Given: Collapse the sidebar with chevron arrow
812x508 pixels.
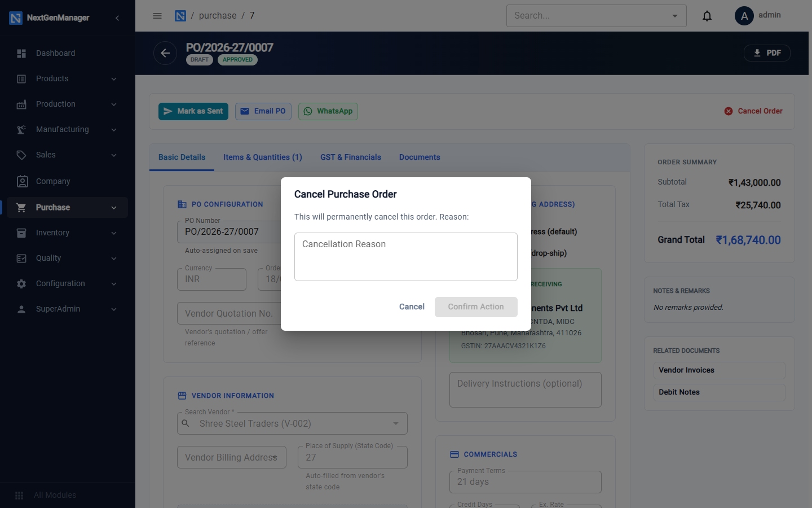Looking at the screenshot, I should tap(117, 18).
